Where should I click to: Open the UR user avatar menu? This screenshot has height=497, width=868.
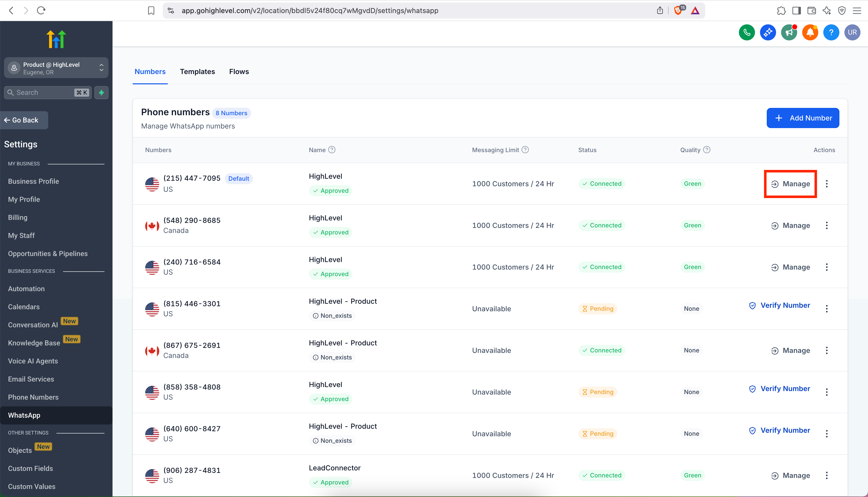pyautogui.click(x=852, y=32)
